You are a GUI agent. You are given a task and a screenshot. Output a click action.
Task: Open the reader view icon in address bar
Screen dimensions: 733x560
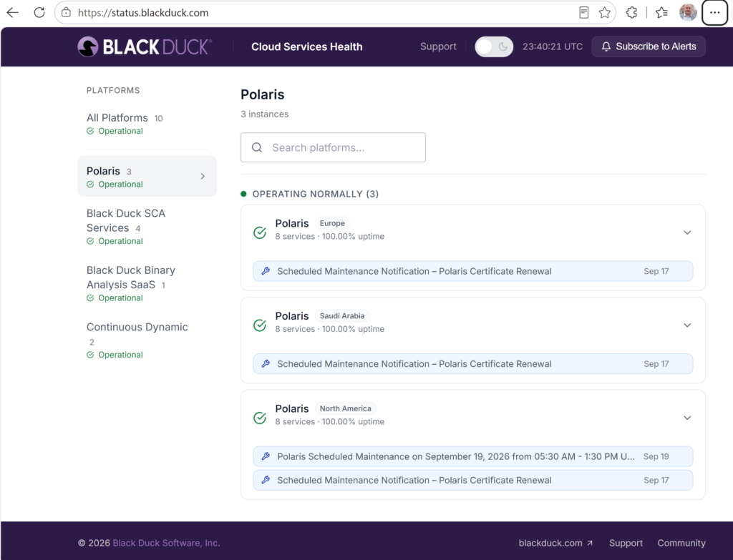[583, 13]
